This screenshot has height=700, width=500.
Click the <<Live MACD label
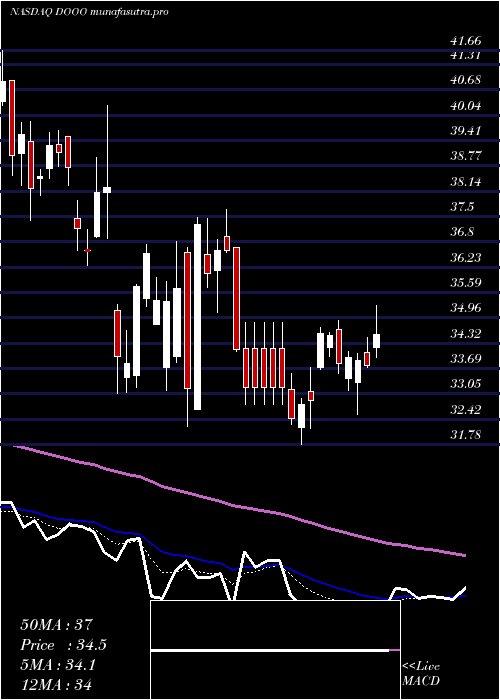[421, 674]
